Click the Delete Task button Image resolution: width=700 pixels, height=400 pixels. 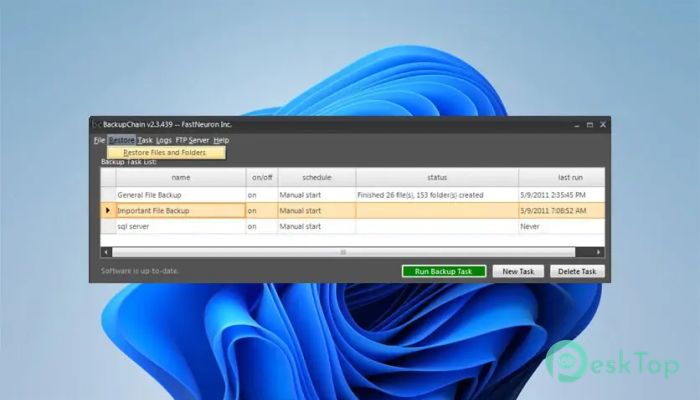[x=577, y=271]
